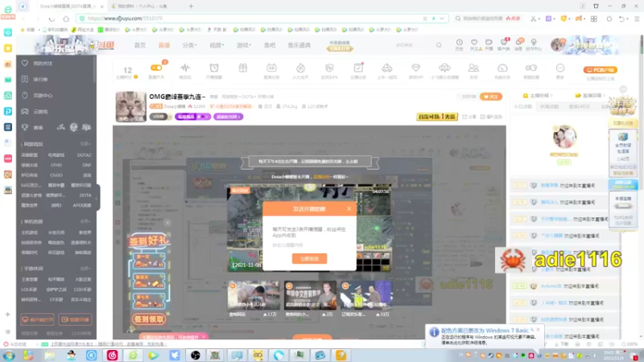The image size is (644, 362).
Task: Click the reminder content input field in dialog
Action: pos(309,245)
